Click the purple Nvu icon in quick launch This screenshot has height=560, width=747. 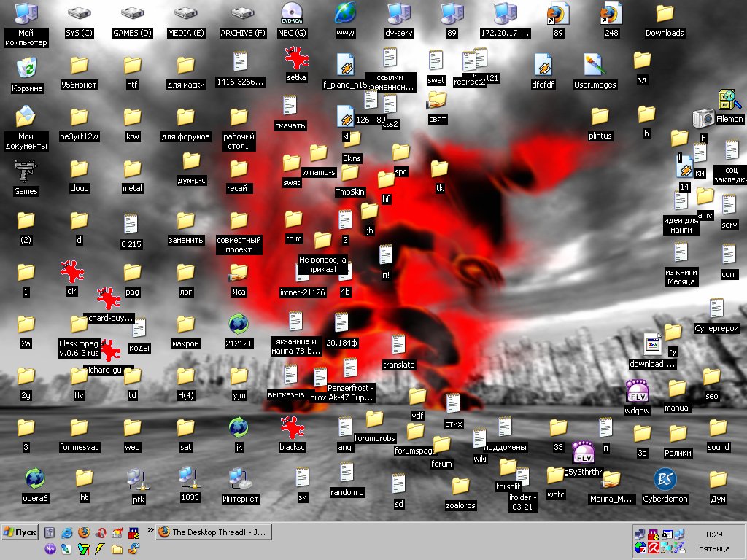[50, 549]
